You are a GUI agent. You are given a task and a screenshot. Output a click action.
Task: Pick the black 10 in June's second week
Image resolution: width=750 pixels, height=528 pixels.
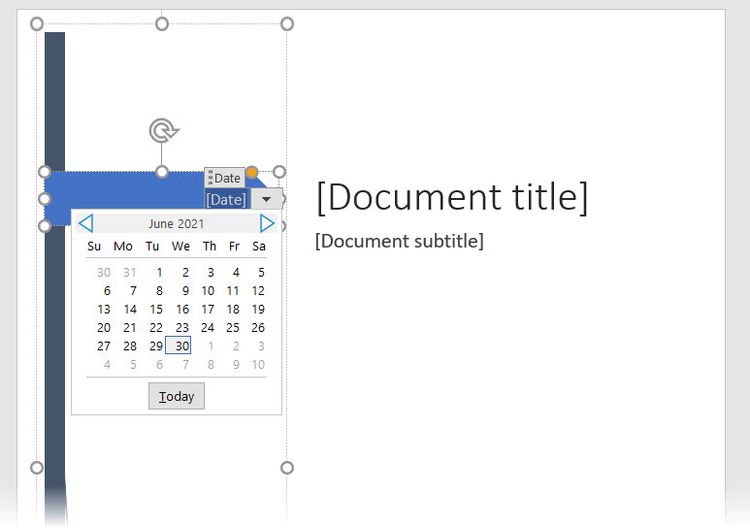pyautogui.click(x=207, y=291)
